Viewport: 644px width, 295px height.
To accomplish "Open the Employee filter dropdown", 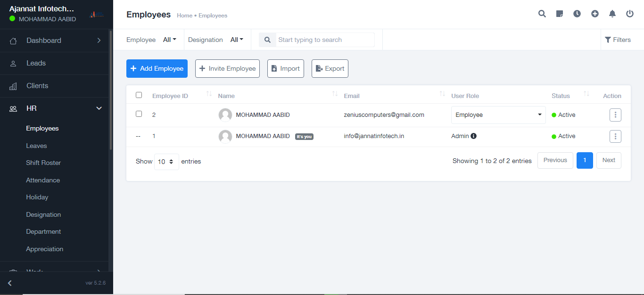I will 169,40.
